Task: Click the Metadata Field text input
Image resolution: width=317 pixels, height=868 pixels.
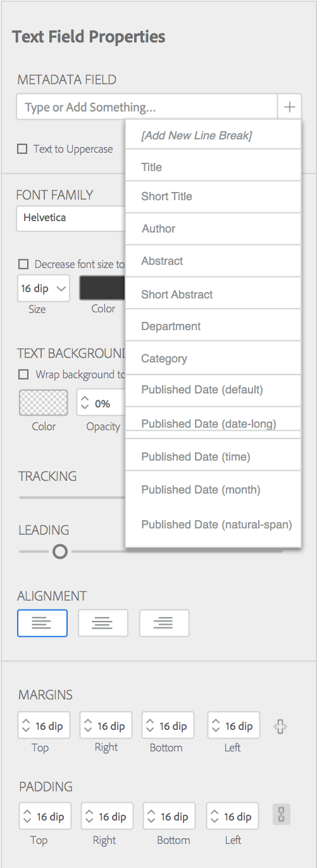Action: tap(147, 107)
